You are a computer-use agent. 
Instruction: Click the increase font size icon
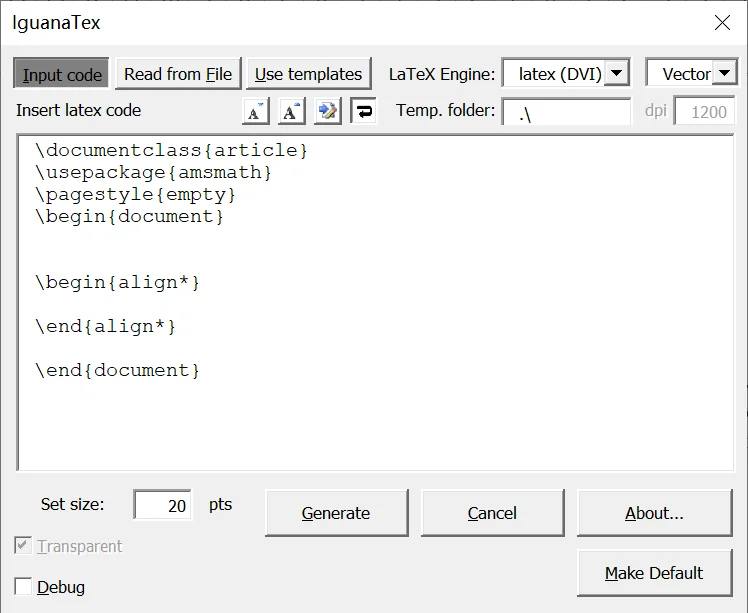[291, 111]
